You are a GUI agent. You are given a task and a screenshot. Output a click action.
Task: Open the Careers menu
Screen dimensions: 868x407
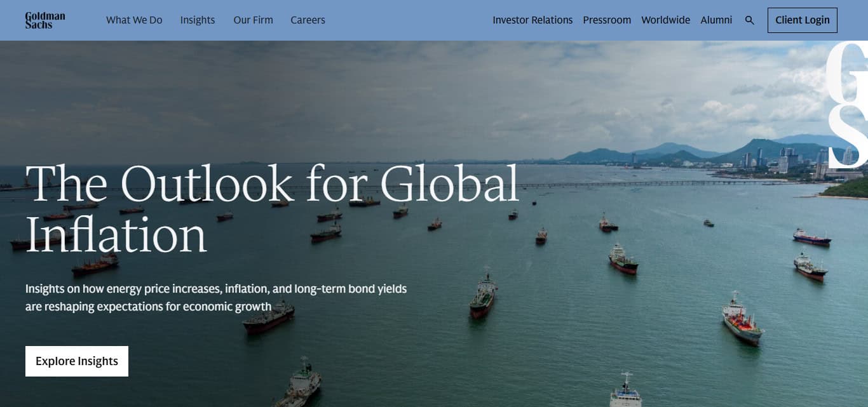click(308, 20)
